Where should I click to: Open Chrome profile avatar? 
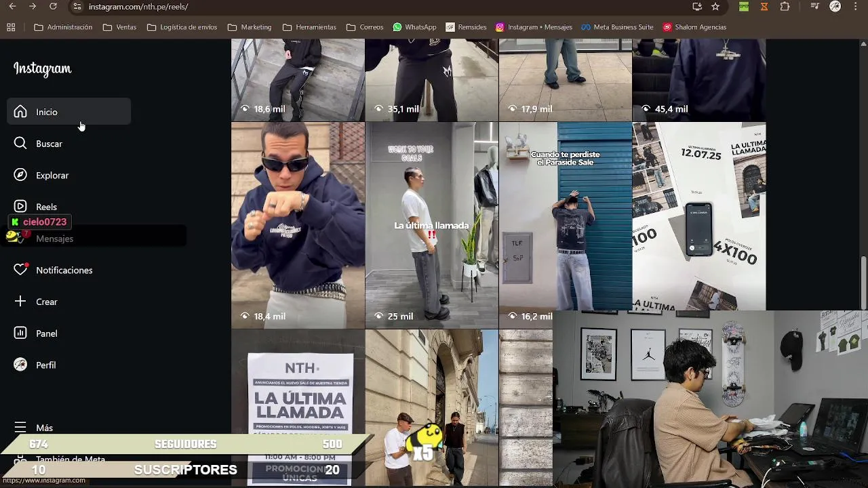[835, 7]
